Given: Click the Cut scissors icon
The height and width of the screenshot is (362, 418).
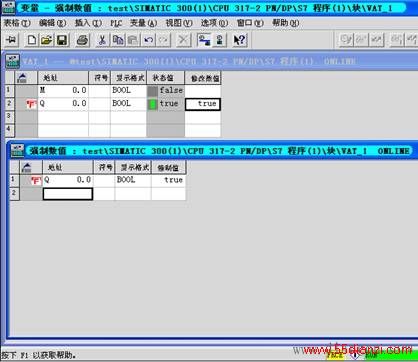Looking at the screenshot, I should [102, 40].
